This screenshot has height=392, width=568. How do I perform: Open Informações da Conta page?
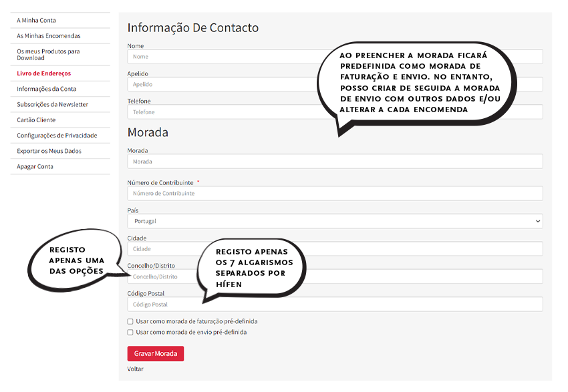tap(46, 89)
